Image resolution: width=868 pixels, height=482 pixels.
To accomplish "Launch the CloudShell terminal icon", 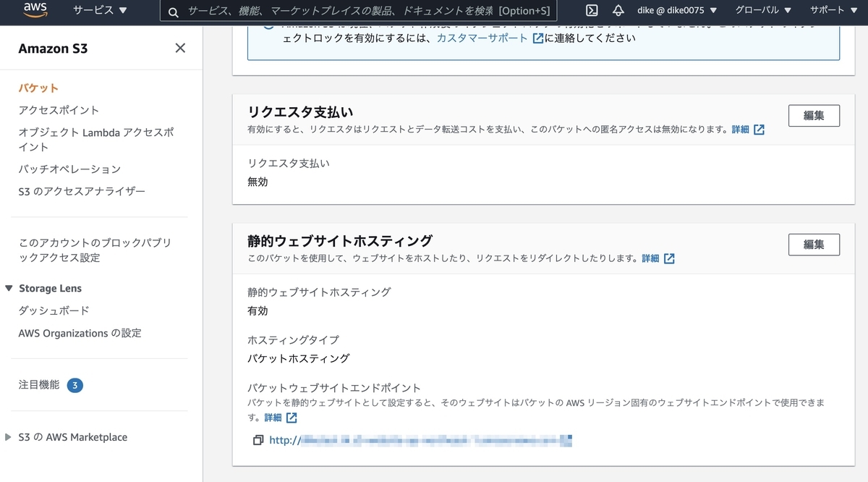I will 591,10.
